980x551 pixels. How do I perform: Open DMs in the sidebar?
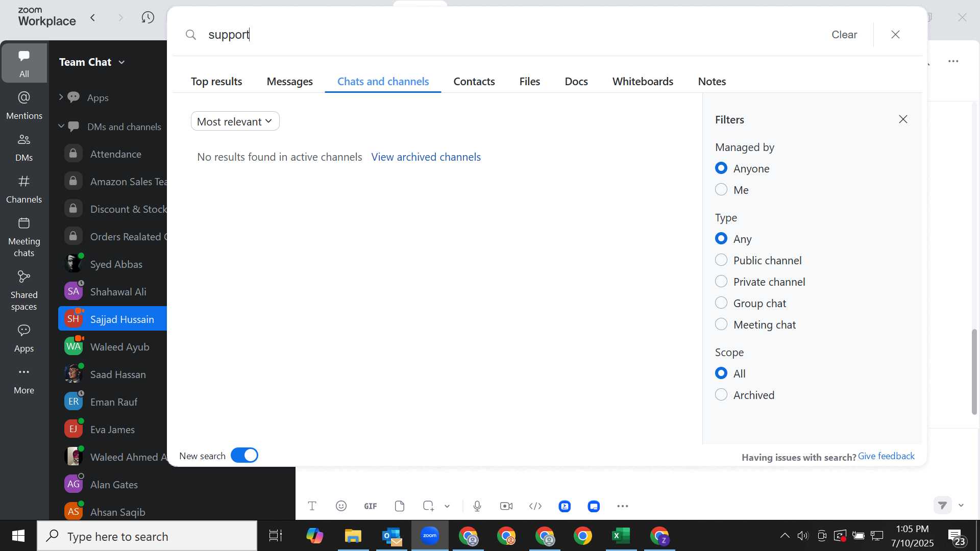point(24,147)
